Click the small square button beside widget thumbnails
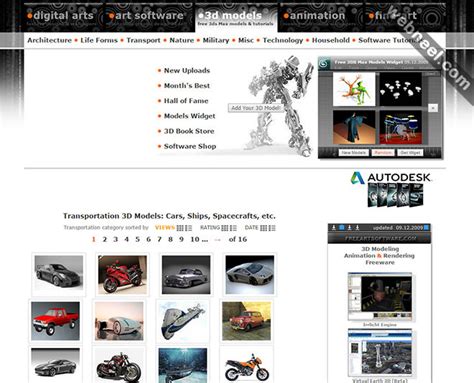 (x=433, y=108)
